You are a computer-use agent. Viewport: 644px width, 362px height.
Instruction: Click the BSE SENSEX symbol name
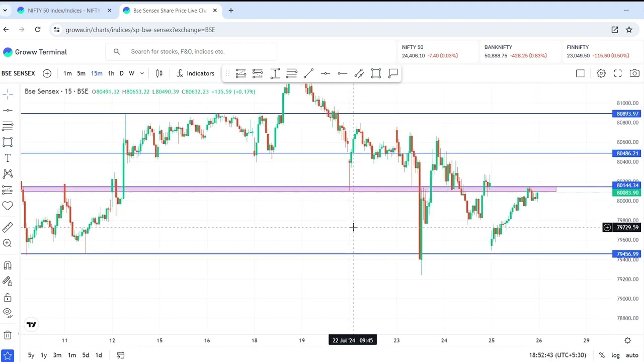pos(18,73)
